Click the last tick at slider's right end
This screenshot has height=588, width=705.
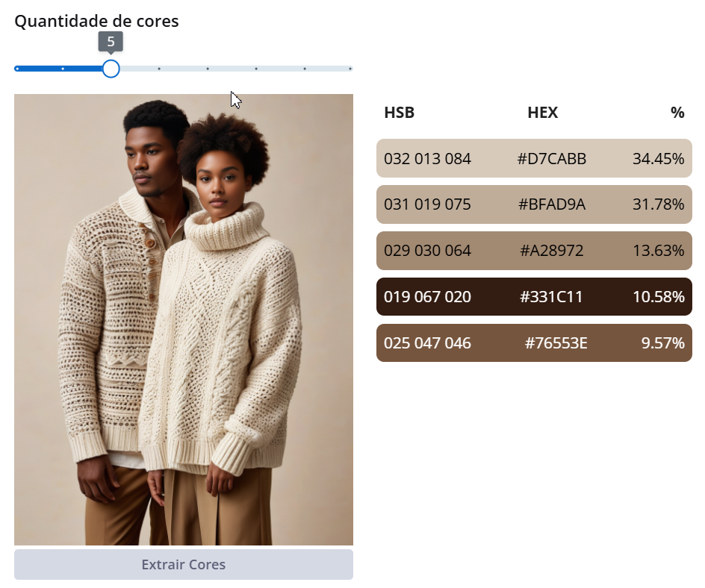coord(350,69)
